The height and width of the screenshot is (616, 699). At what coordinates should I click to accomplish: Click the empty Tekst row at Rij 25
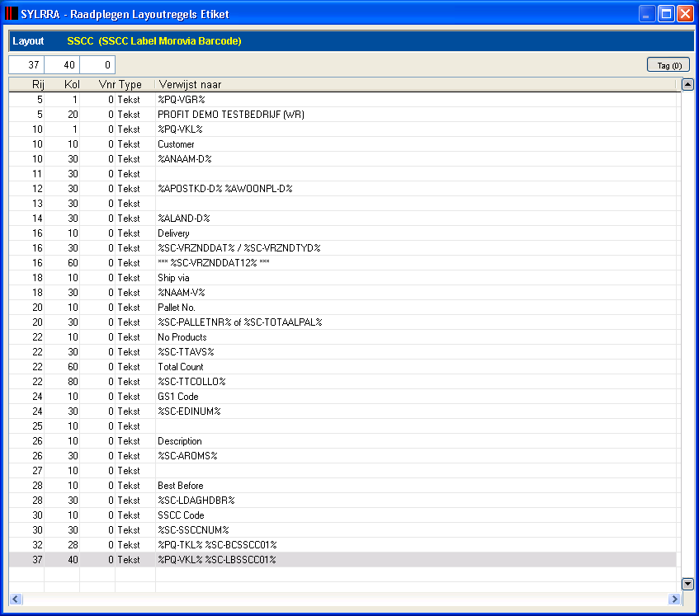click(x=342, y=426)
